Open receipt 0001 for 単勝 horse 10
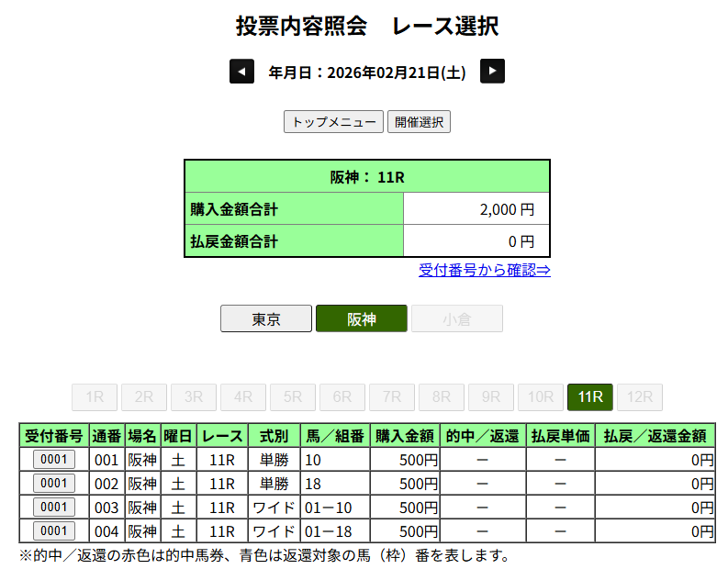This screenshot has height=569, width=728. [x=54, y=459]
